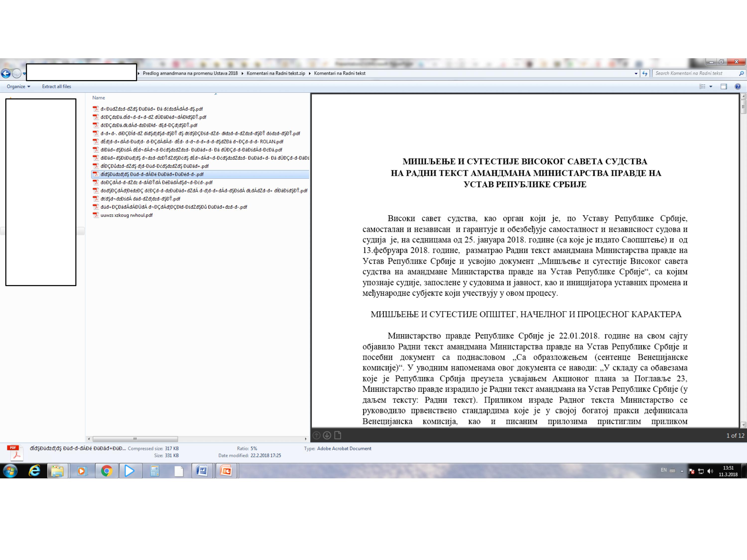Viewport: 747px width, 560px height.
Task: Open the Help question mark icon
Action: pos(738,86)
